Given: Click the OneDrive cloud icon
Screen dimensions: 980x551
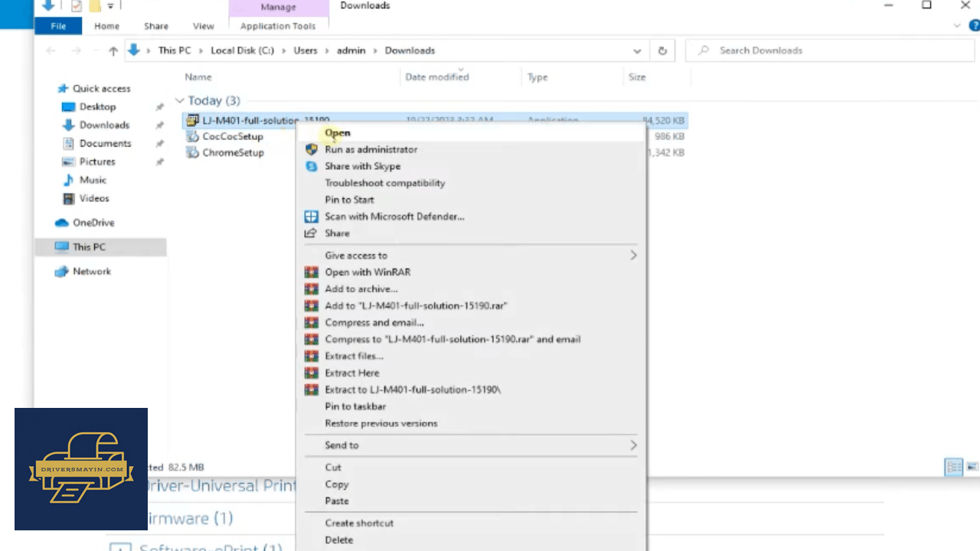Looking at the screenshot, I should click(x=61, y=223).
